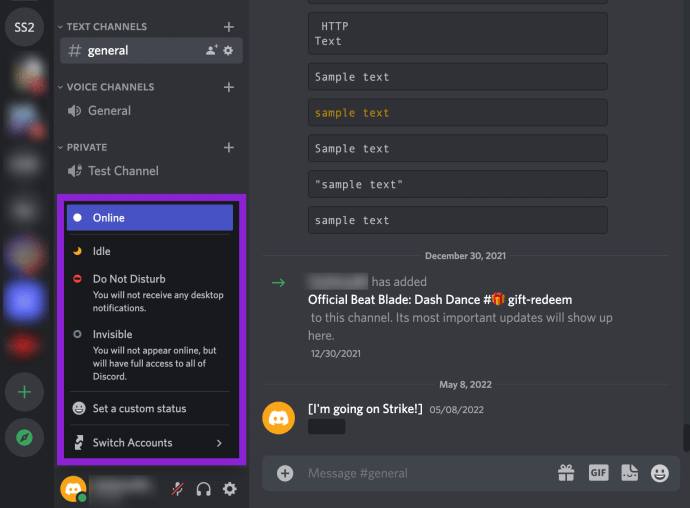Set status to Online
Viewport: 690px width, 508px height.
coord(150,217)
